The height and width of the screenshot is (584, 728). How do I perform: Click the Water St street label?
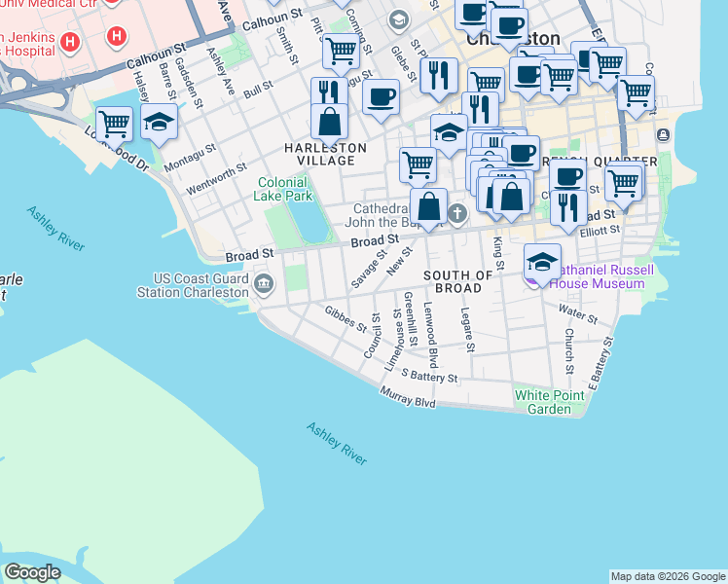[x=578, y=314]
